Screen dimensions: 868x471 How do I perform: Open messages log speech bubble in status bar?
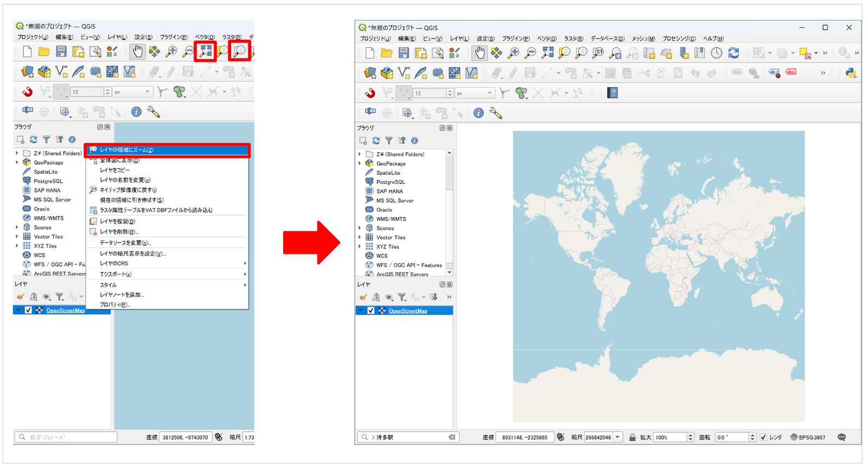(x=841, y=437)
